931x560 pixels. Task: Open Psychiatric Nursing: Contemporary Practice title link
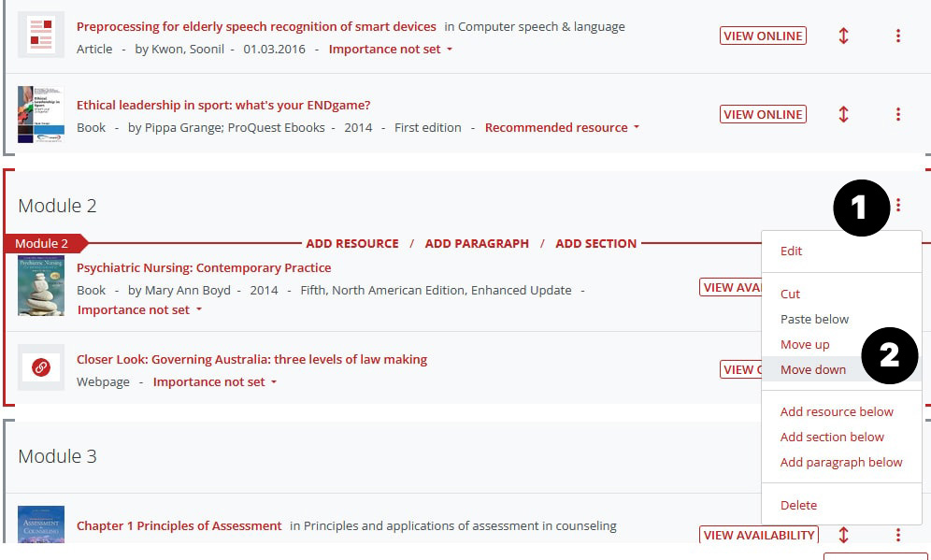(x=204, y=267)
